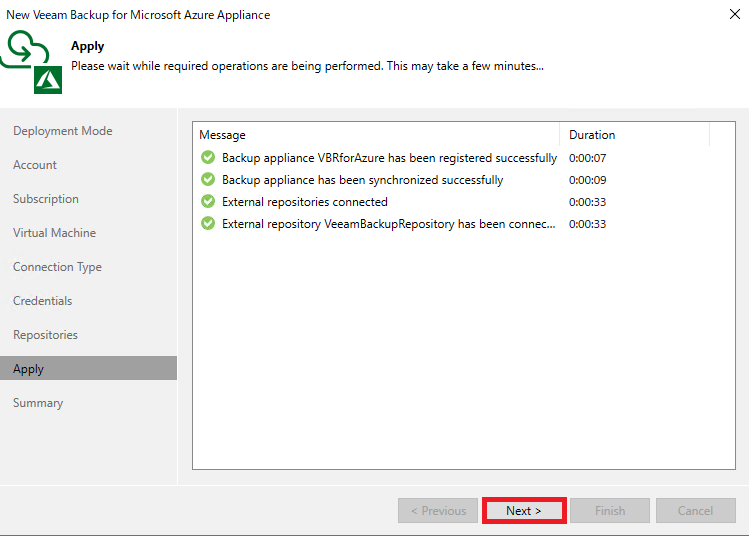Select 'Backup appliance has been synchronized successfully' row
Image resolution: width=749 pixels, height=536 pixels.
pyautogui.click(x=463, y=180)
